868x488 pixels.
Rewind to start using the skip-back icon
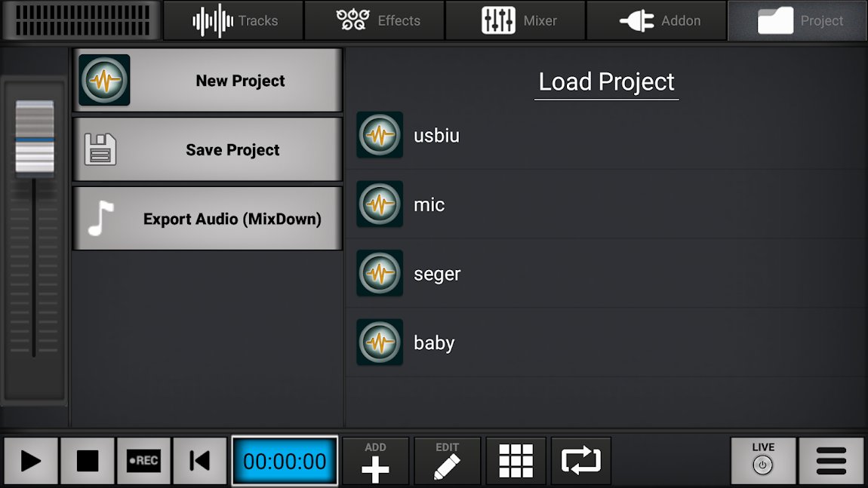[200, 460]
